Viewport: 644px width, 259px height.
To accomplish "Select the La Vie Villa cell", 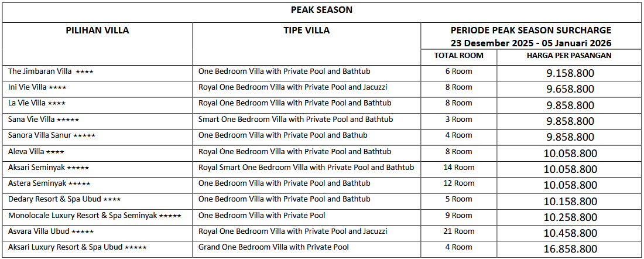I will [x=37, y=103].
